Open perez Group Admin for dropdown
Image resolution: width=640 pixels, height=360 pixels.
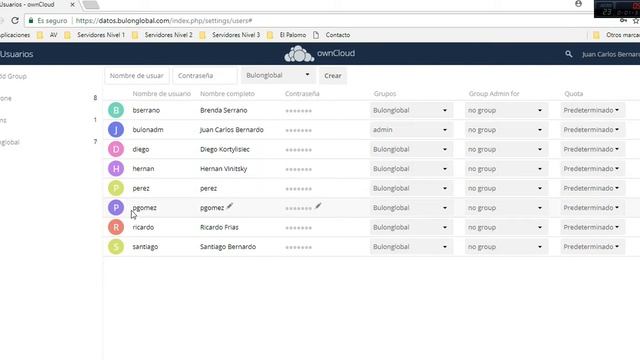(506, 188)
